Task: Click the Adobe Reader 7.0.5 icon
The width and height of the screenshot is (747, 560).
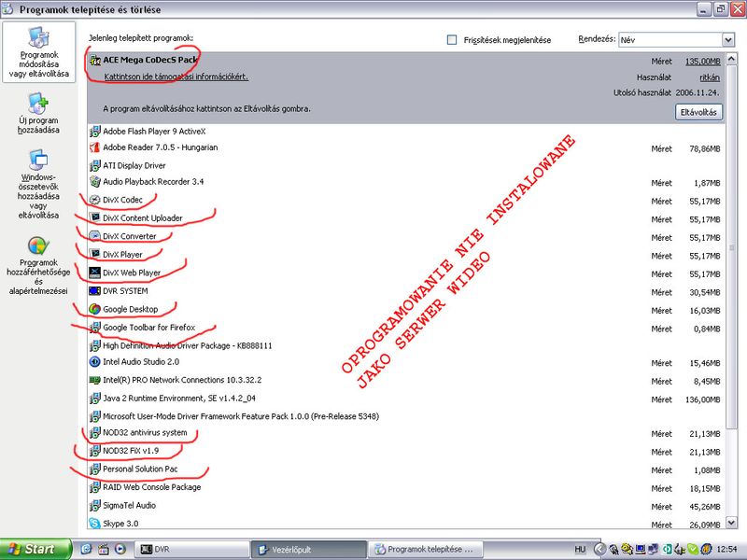Action: tap(95, 147)
